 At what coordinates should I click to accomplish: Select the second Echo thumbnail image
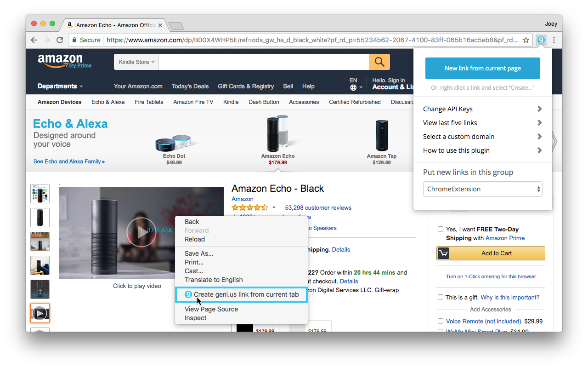[x=40, y=218]
